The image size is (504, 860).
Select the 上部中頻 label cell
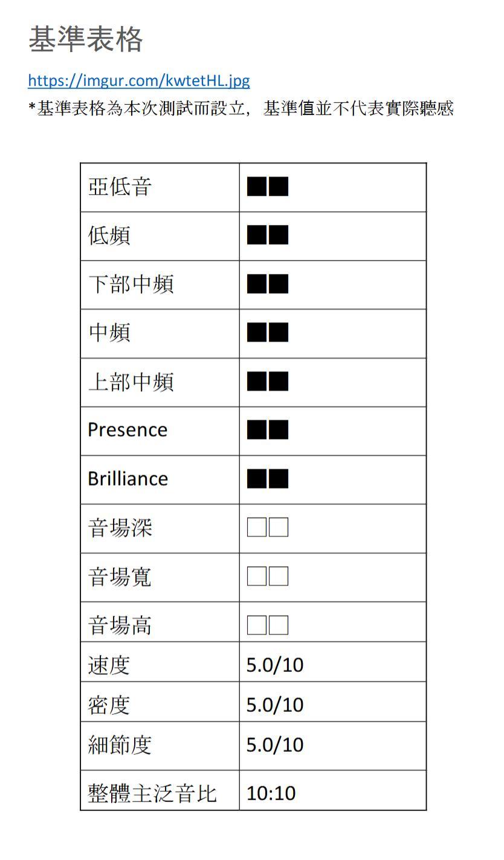point(131,382)
